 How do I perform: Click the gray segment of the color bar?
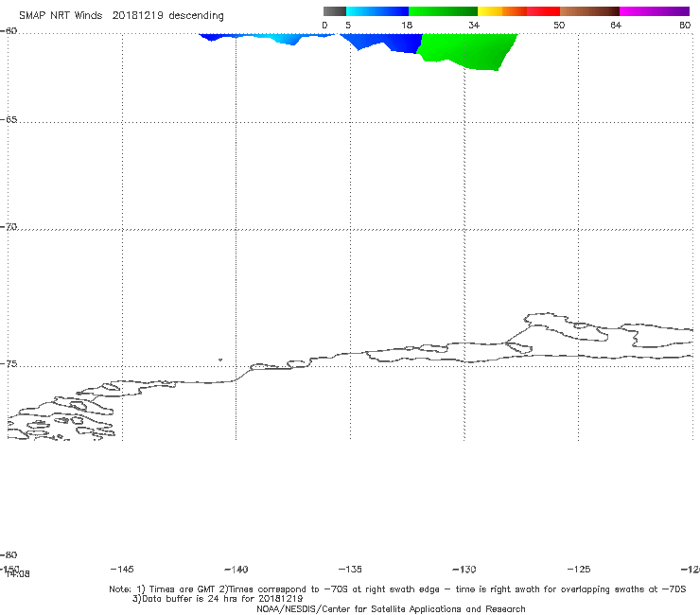pyautogui.click(x=334, y=11)
